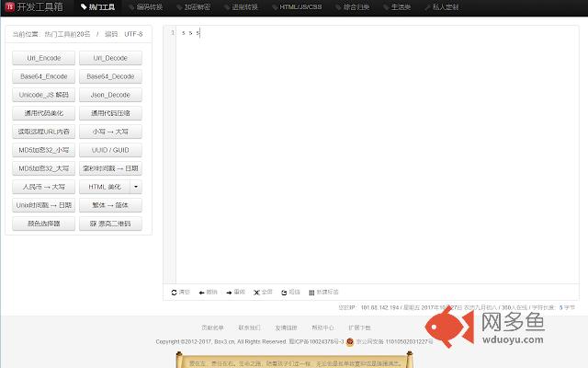Open the 联系我们 footer link
The width and height of the screenshot is (588, 368).
(249, 327)
